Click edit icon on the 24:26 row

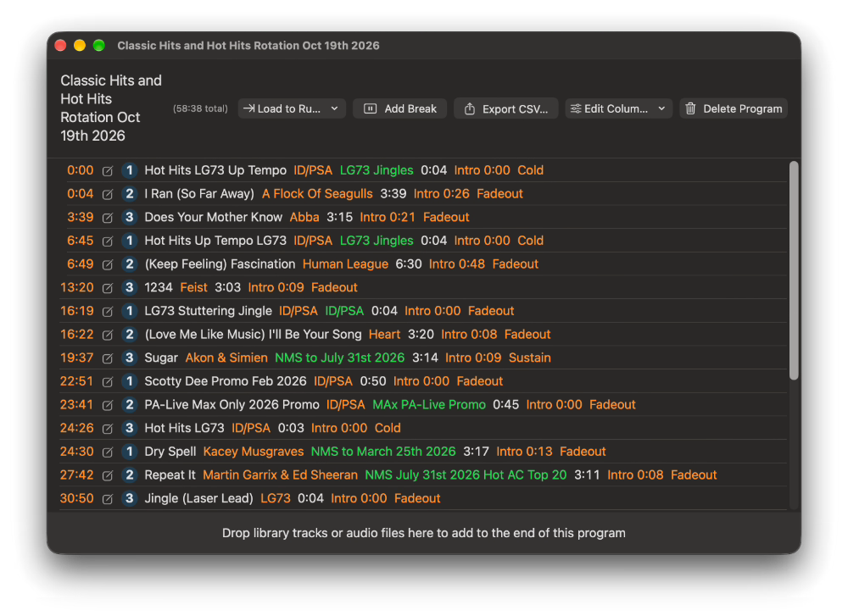(x=108, y=429)
